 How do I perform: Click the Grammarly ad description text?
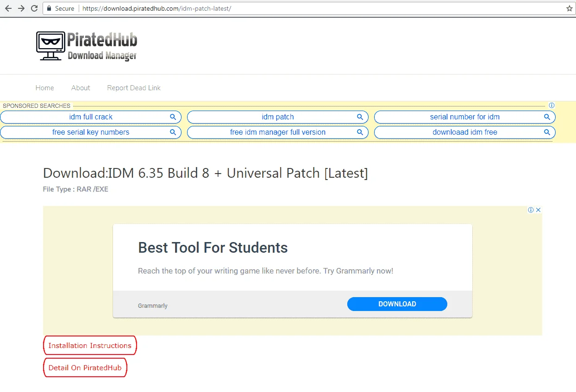tap(266, 271)
